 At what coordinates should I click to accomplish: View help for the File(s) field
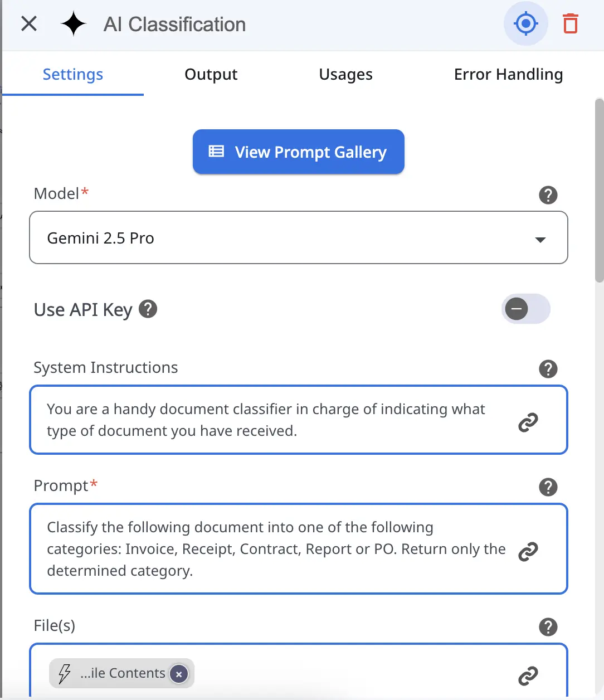pos(548,627)
